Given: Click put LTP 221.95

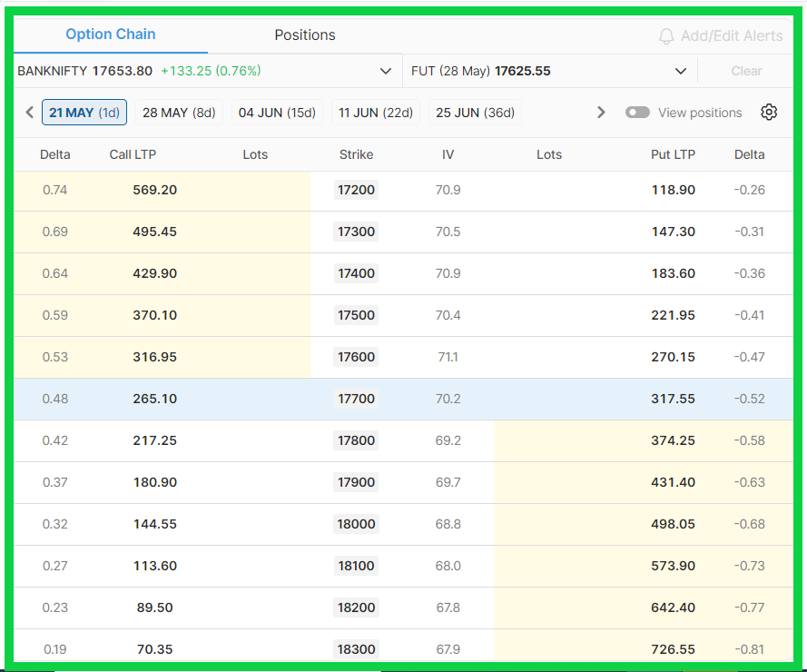Looking at the screenshot, I should point(674,315).
